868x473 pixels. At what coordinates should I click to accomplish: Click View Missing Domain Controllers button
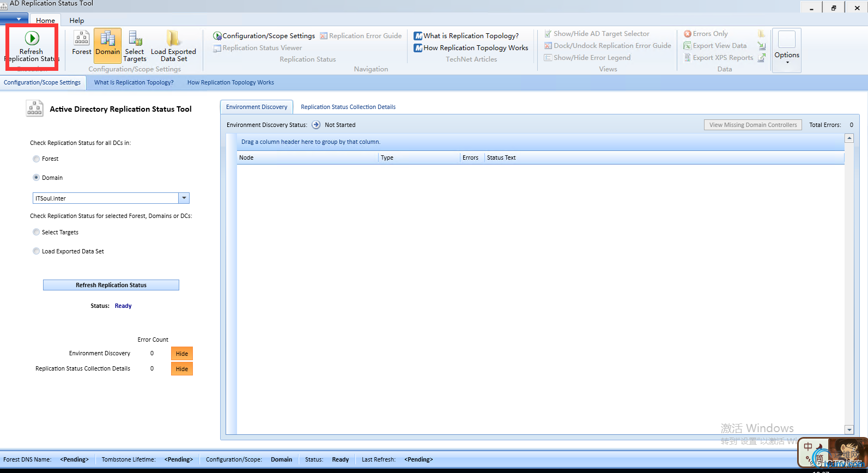click(753, 125)
